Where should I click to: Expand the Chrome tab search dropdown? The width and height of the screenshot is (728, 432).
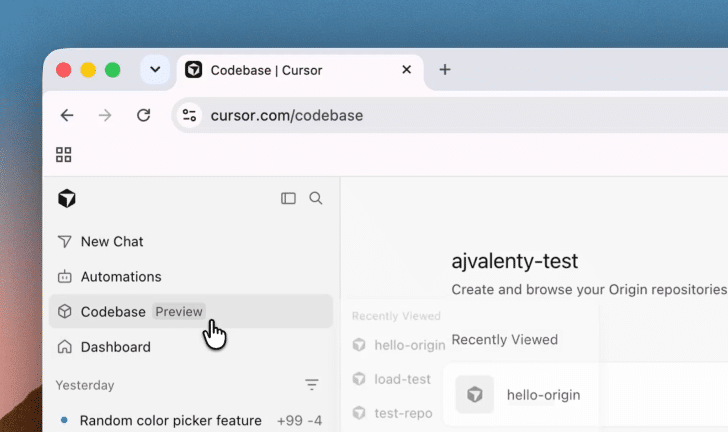pyautogui.click(x=155, y=70)
